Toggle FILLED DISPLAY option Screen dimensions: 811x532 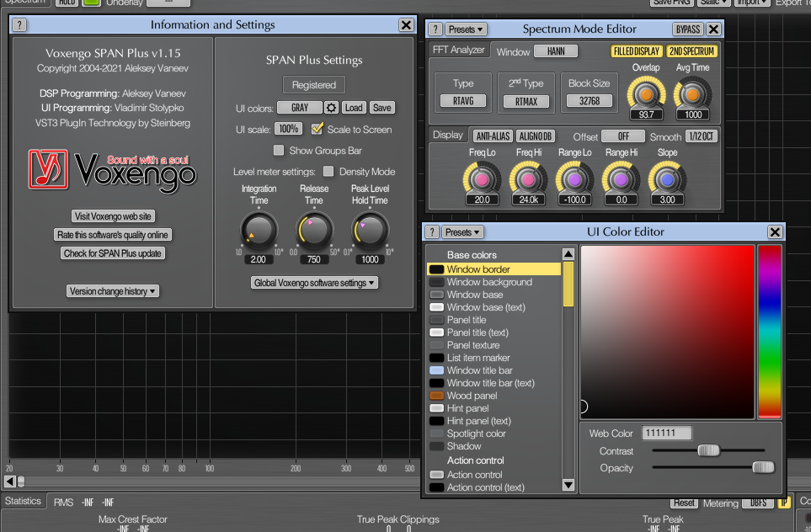coord(636,51)
